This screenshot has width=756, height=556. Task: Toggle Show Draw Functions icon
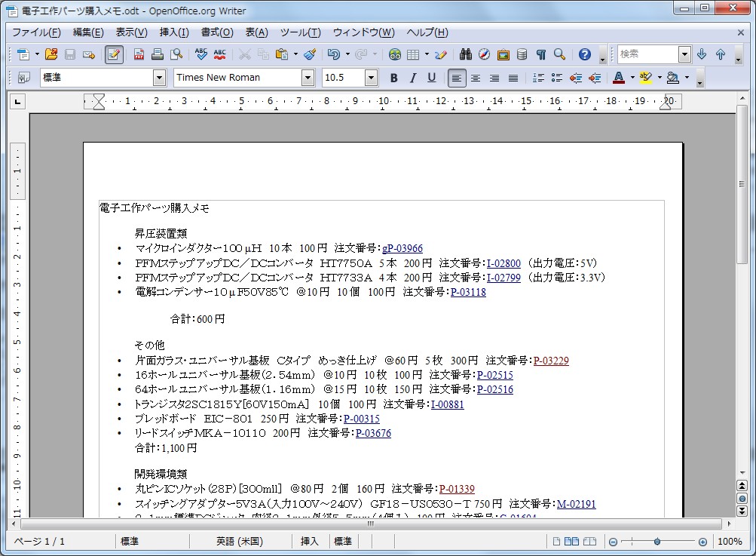(441, 54)
